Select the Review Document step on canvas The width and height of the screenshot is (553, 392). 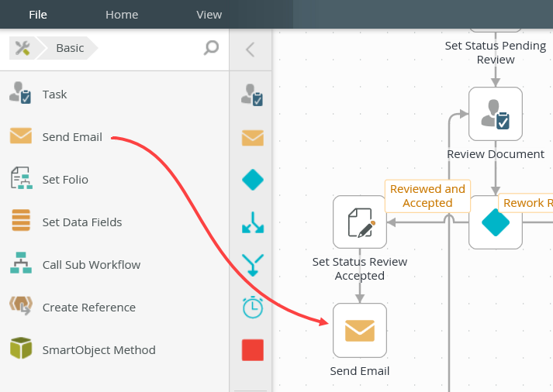pyautogui.click(x=496, y=114)
